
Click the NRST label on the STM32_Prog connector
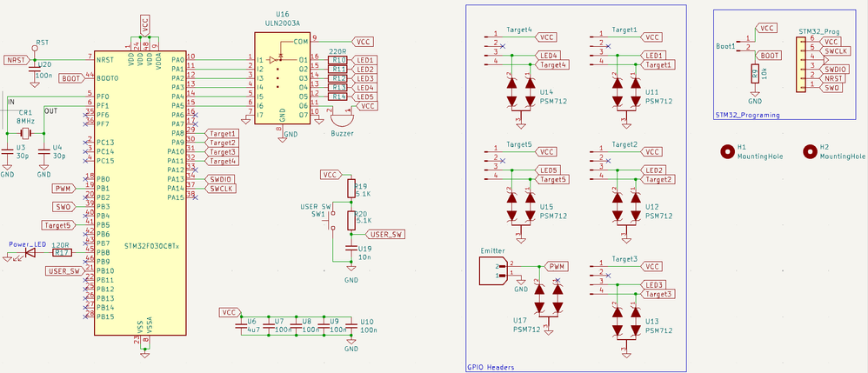coord(831,78)
